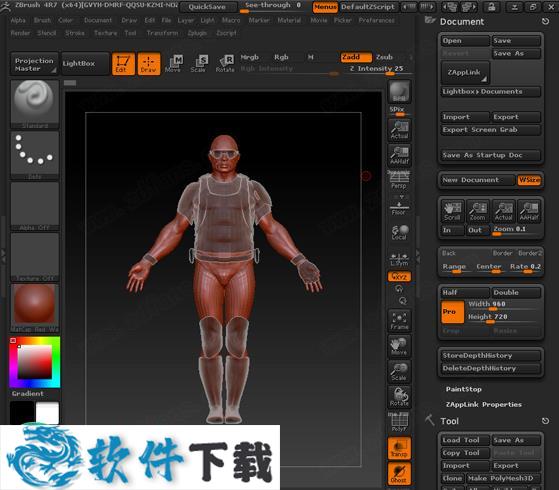Screen dimensions: 559x490
Task: Open ZAppLink dropdown button
Action: click(465, 72)
